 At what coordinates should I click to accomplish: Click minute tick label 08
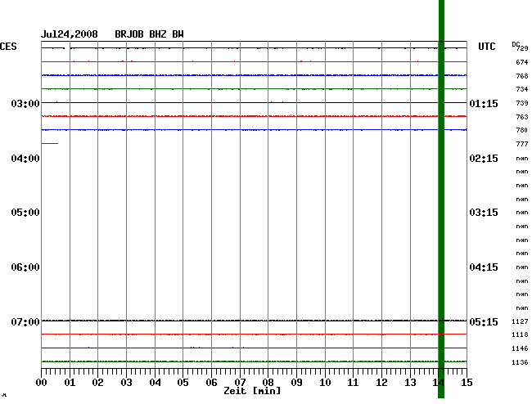click(x=268, y=383)
